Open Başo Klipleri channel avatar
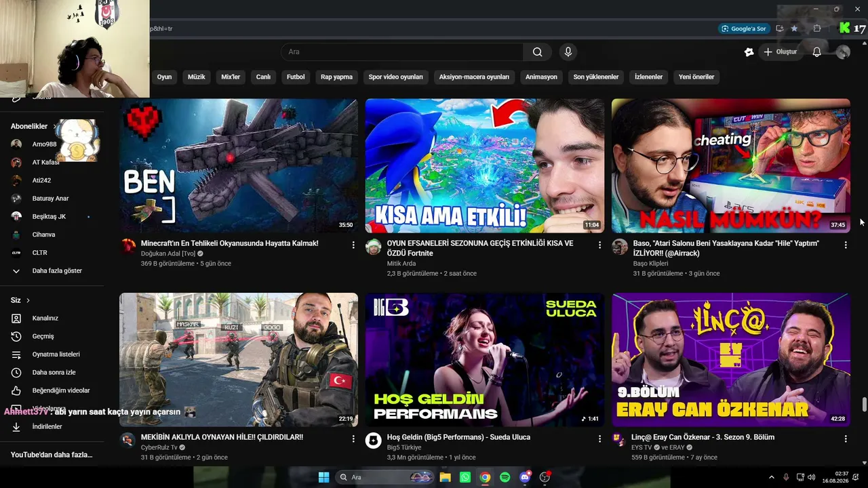Image resolution: width=868 pixels, height=488 pixels. click(x=619, y=246)
